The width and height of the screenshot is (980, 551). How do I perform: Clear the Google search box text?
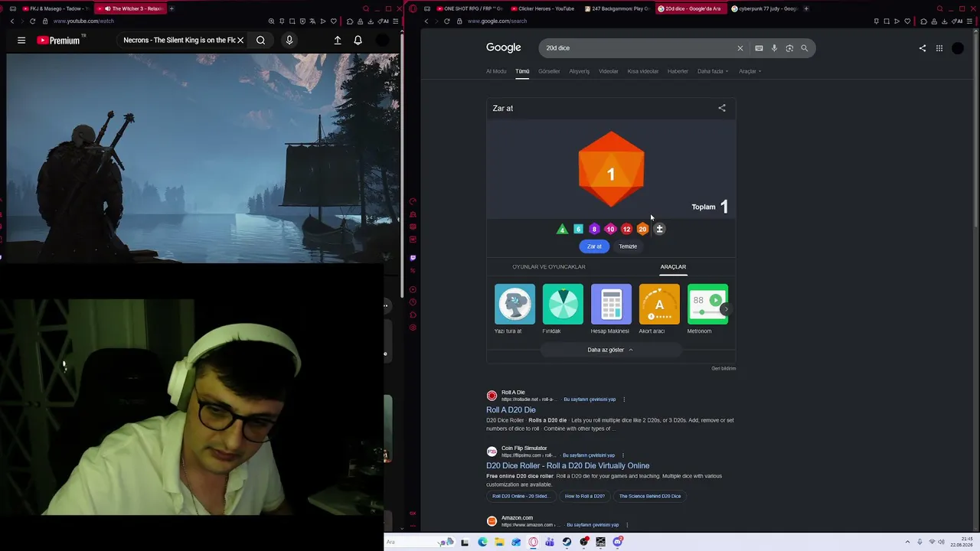(x=740, y=48)
